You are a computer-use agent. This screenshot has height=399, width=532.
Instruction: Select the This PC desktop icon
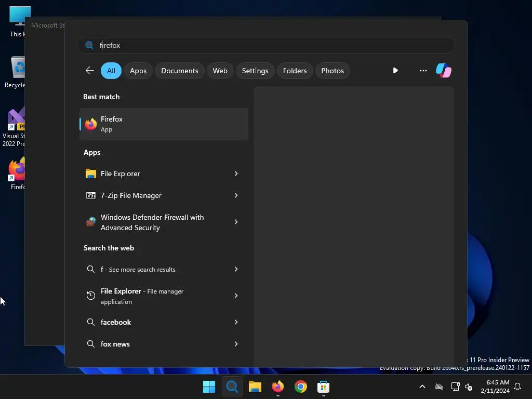pyautogui.click(x=16, y=22)
